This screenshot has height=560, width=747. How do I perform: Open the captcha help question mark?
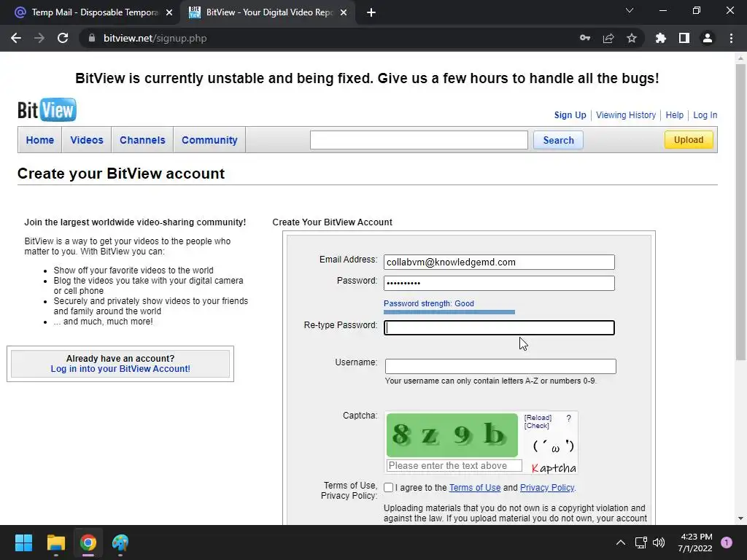coord(568,418)
